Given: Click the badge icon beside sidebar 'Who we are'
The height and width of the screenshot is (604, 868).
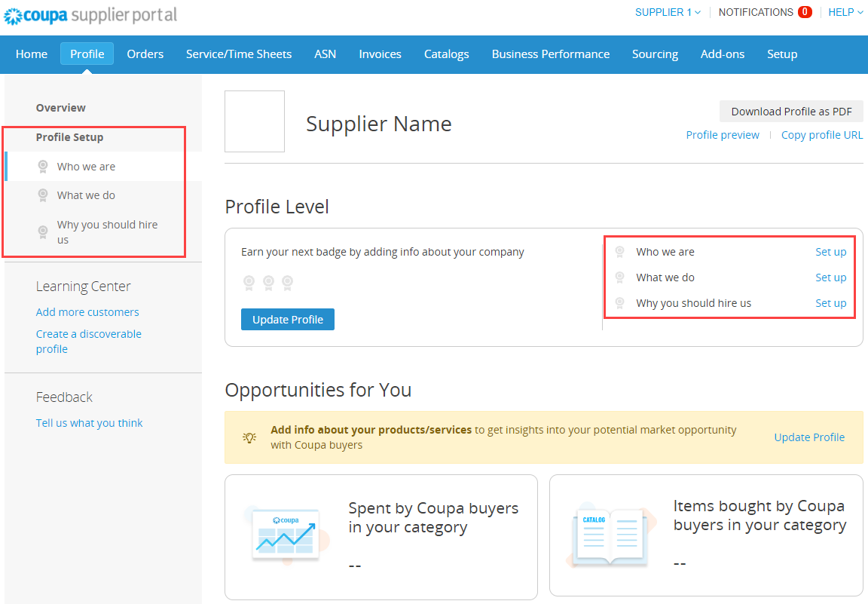Looking at the screenshot, I should [43, 166].
